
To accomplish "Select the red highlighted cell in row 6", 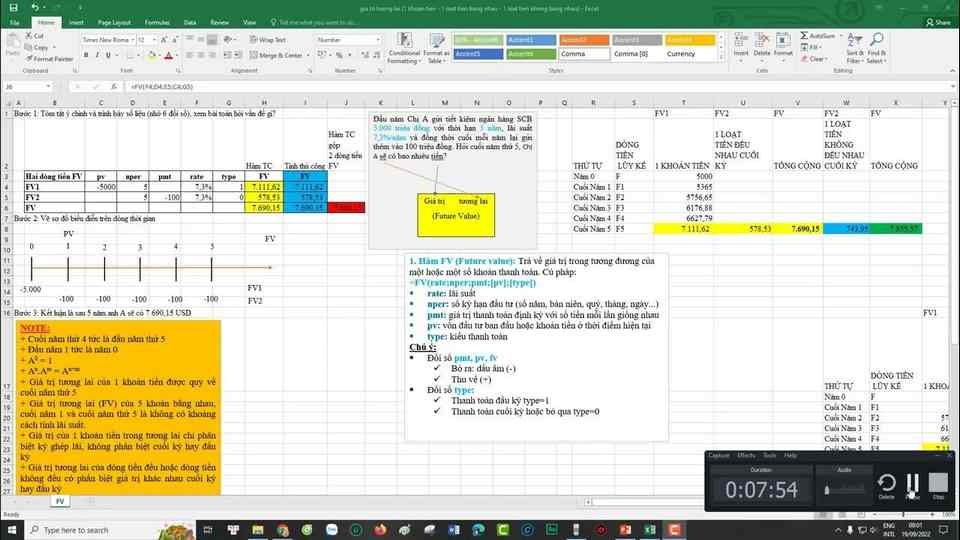I will (346, 208).
